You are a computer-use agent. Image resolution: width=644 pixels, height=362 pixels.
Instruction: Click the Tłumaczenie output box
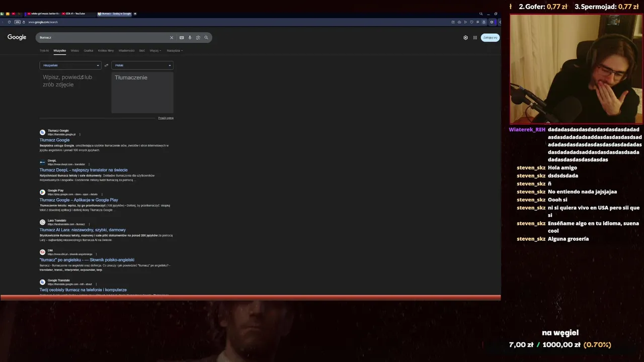142,93
